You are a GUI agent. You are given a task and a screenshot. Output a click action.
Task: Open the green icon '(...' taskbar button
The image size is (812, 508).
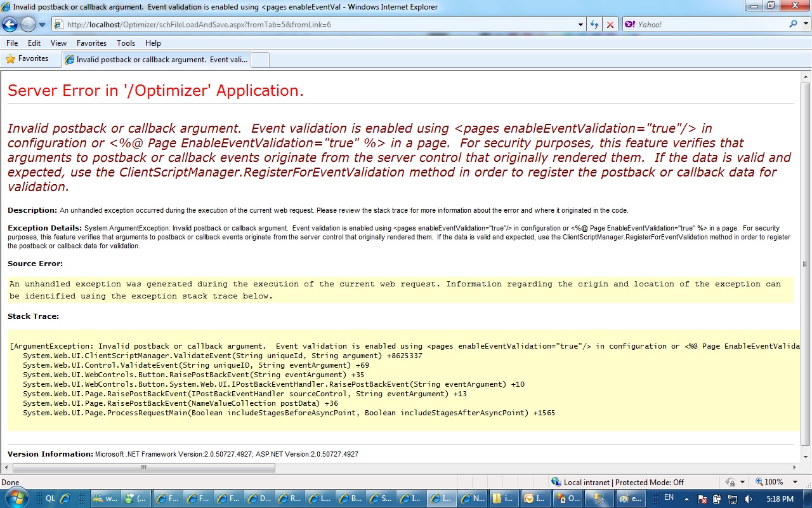click(x=136, y=498)
